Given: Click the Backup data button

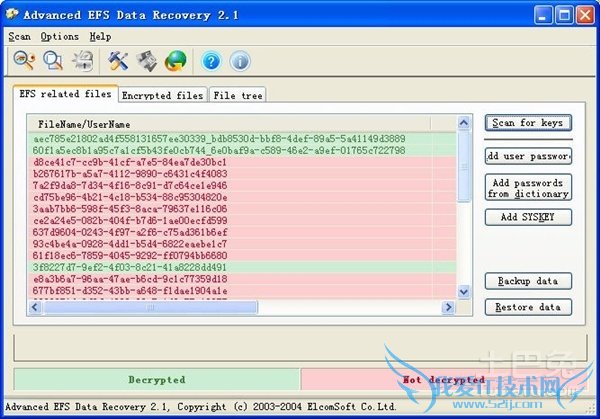Looking at the screenshot, I should (x=528, y=281).
